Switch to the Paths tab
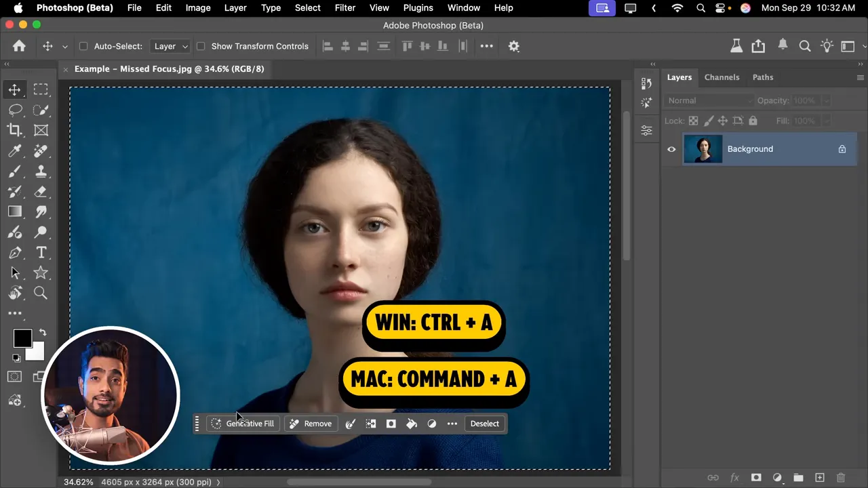Image resolution: width=868 pixels, height=488 pixels. 763,77
